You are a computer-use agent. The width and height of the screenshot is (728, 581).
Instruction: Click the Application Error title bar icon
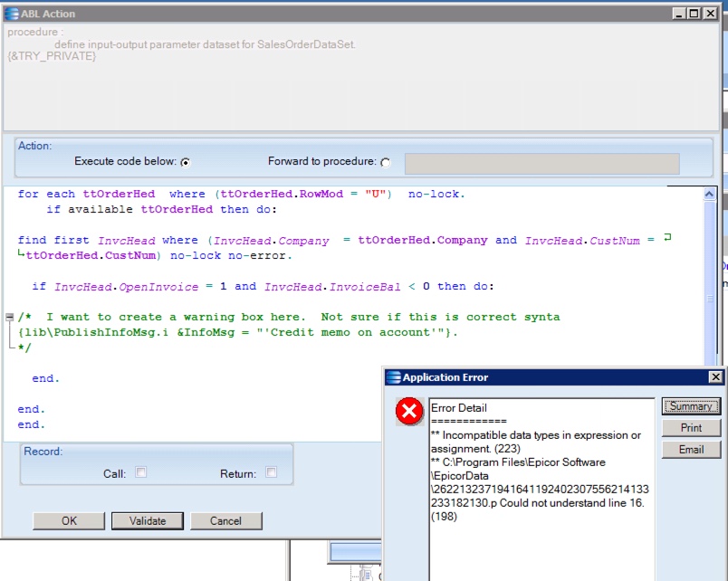click(x=393, y=377)
